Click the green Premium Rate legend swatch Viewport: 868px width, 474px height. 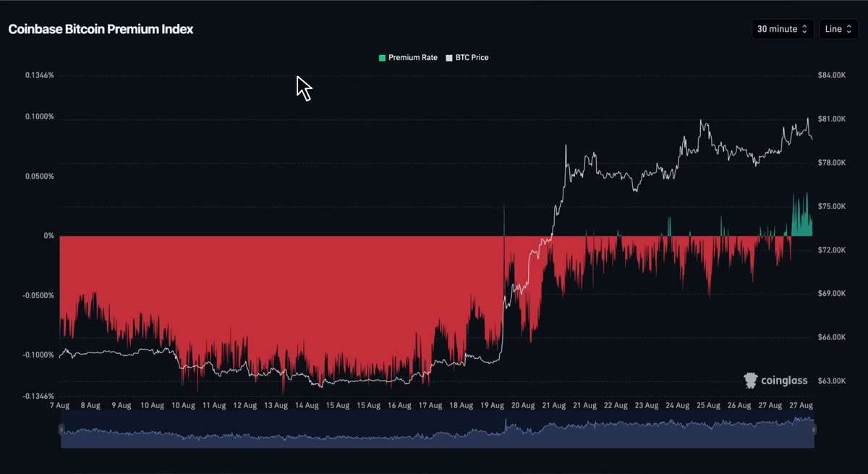(x=382, y=57)
